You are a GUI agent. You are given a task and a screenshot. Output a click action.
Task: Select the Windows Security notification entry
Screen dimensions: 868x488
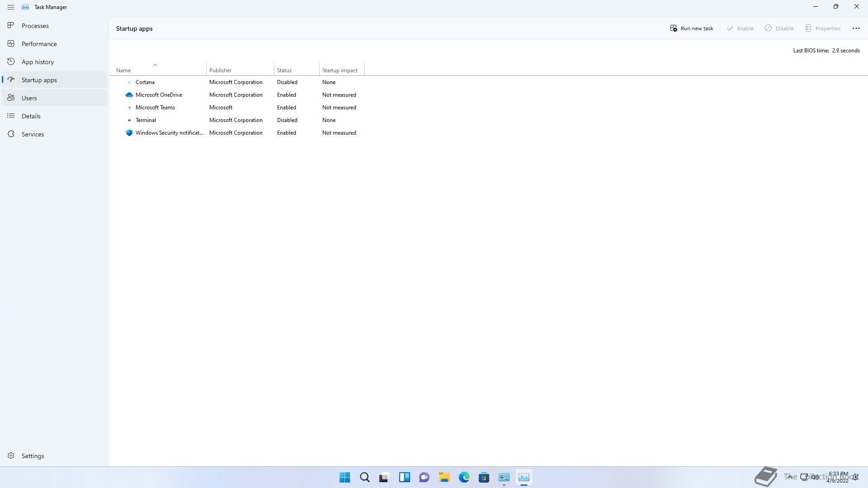point(237,133)
